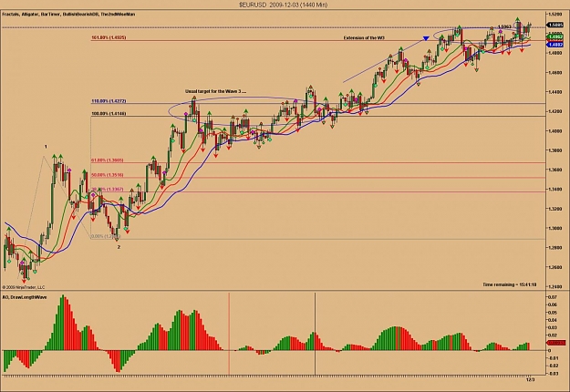Screen dimensions: 570x392
Task: Click the AO, DrawLengthWave panel label
Action: click(25, 297)
